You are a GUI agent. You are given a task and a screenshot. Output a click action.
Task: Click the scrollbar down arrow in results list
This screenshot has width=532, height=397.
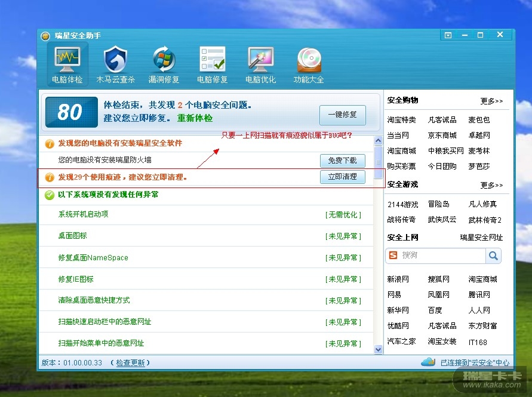coord(379,349)
